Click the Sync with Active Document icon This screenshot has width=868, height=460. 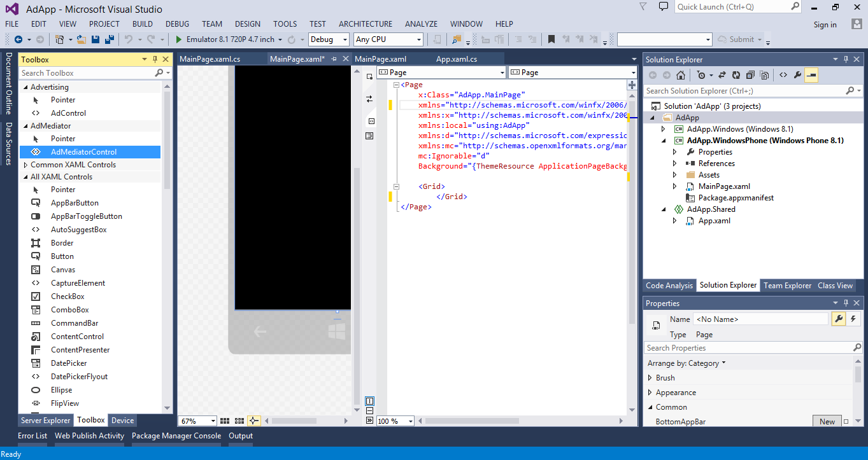(722, 75)
